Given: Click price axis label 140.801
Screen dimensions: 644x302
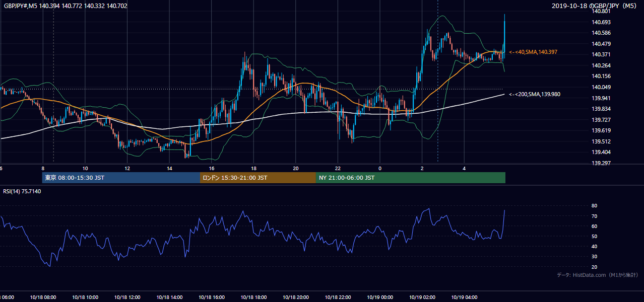Looking at the screenshot, I should click(x=602, y=11).
